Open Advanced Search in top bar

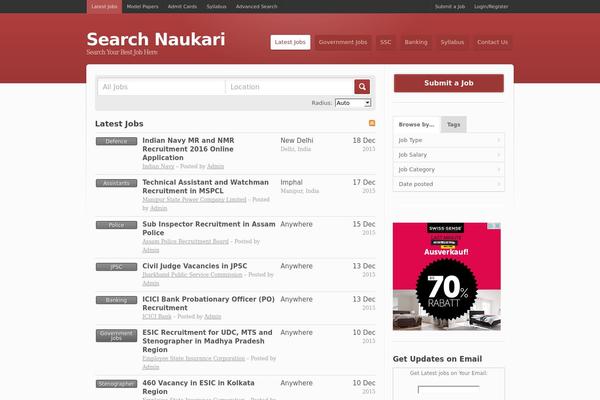point(256,7)
